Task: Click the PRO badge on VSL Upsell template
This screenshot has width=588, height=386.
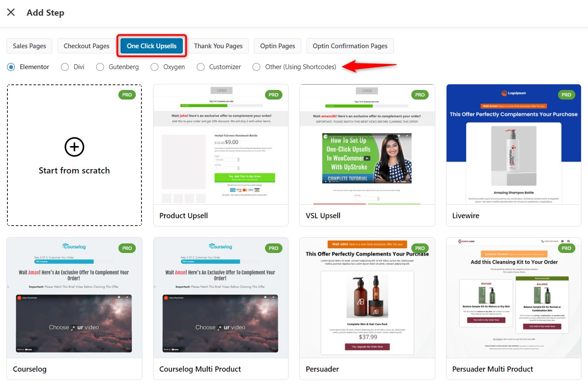Action: [x=420, y=94]
